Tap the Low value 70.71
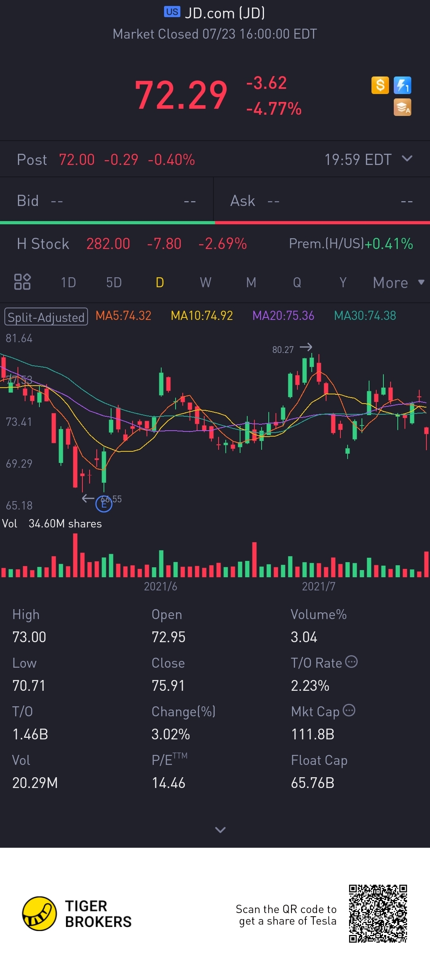The image size is (430, 980). [x=29, y=686]
